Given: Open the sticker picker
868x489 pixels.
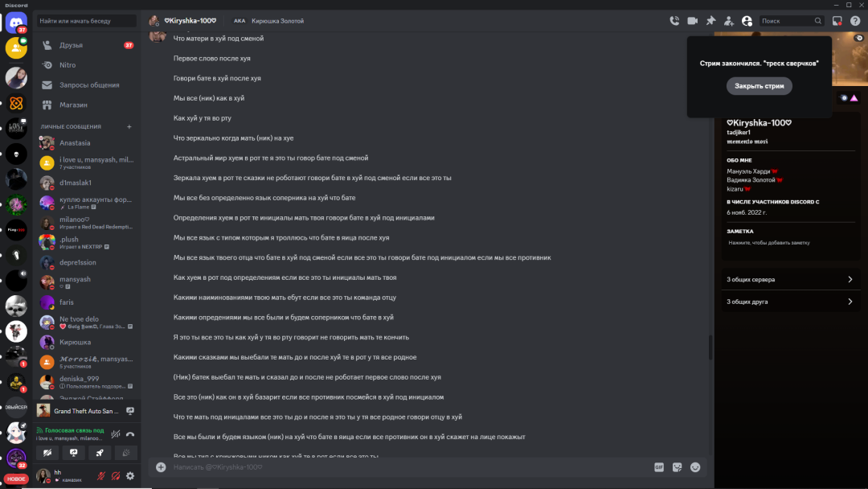Looking at the screenshot, I should pyautogui.click(x=678, y=466).
